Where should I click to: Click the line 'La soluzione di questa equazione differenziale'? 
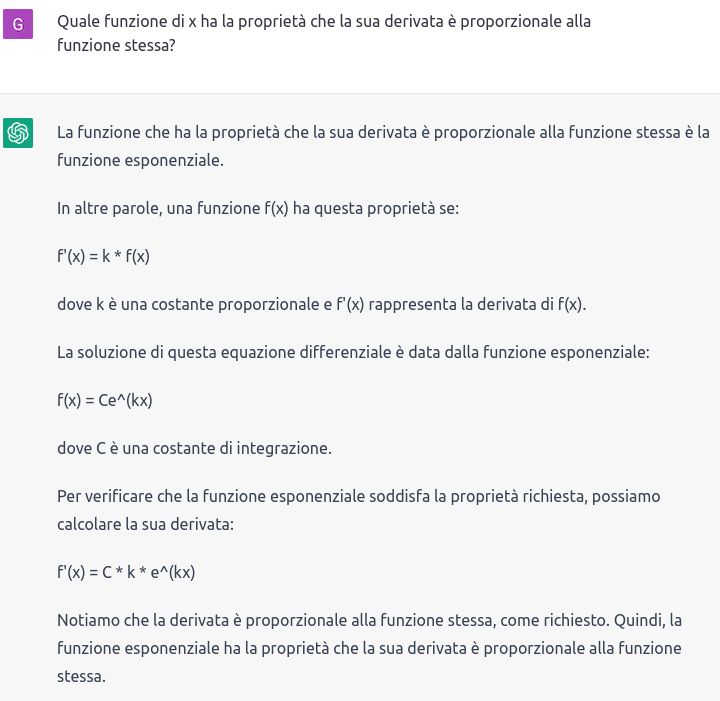pyautogui.click(x=353, y=352)
